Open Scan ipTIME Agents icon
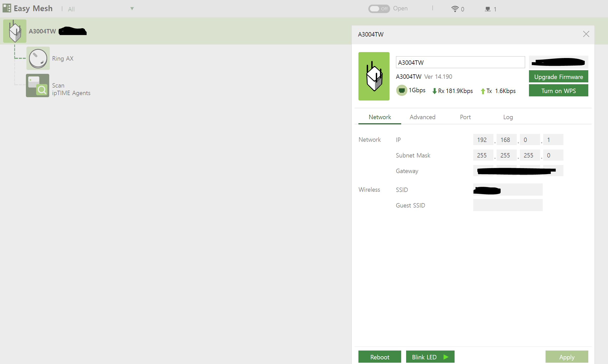The height and width of the screenshot is (364, 608). coord(38,85)
